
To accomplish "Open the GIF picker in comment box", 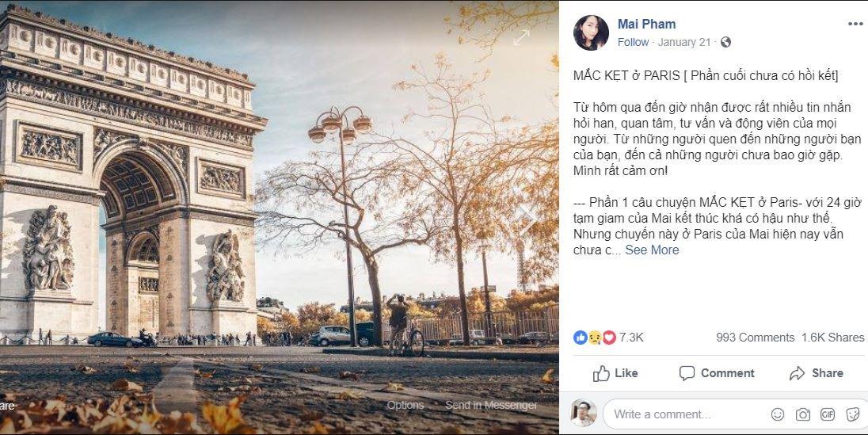I will click(828, 414).
